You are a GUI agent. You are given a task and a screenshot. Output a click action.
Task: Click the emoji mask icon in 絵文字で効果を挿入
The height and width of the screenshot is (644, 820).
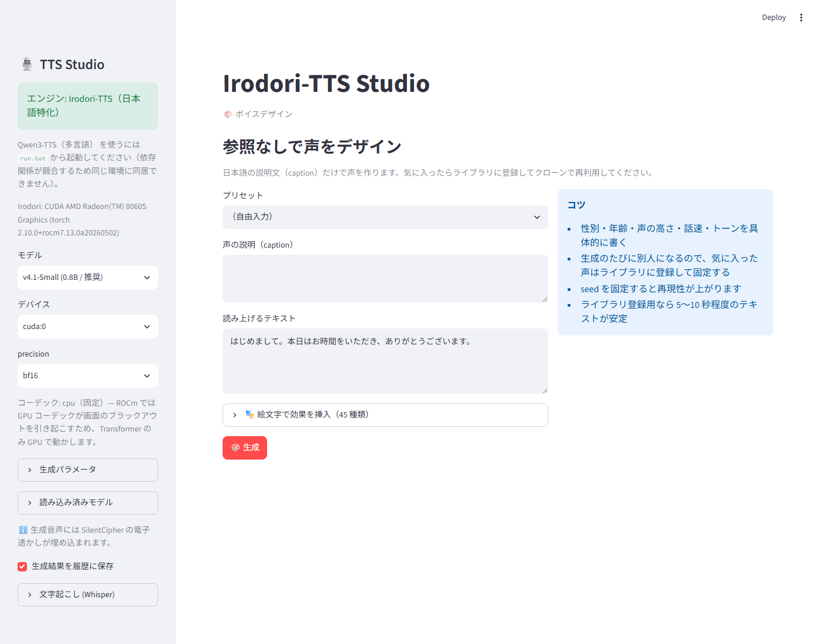250,415
